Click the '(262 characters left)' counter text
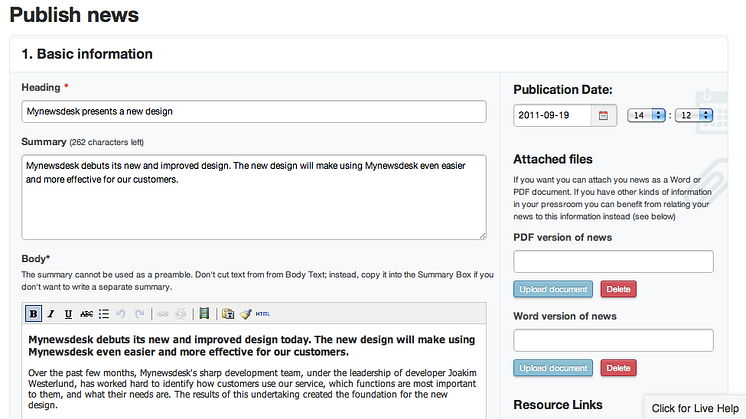 107,142
